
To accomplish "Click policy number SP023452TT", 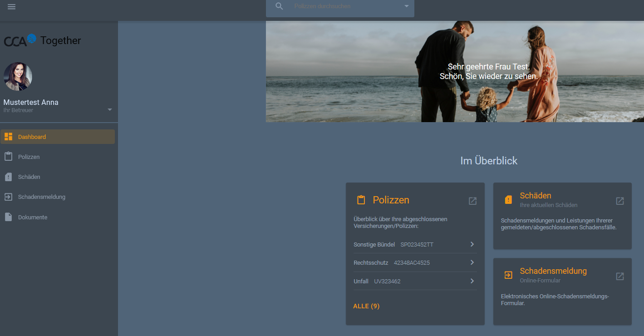I will pos(417,244).
